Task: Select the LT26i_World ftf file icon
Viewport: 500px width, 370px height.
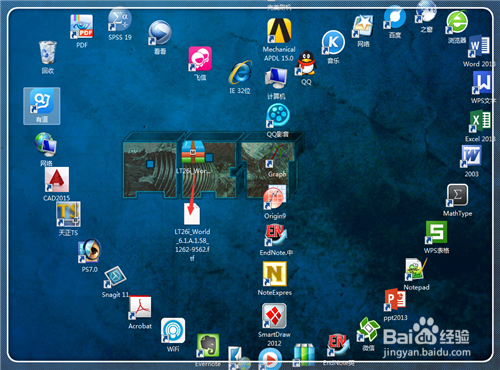Action: click(192, 214)
